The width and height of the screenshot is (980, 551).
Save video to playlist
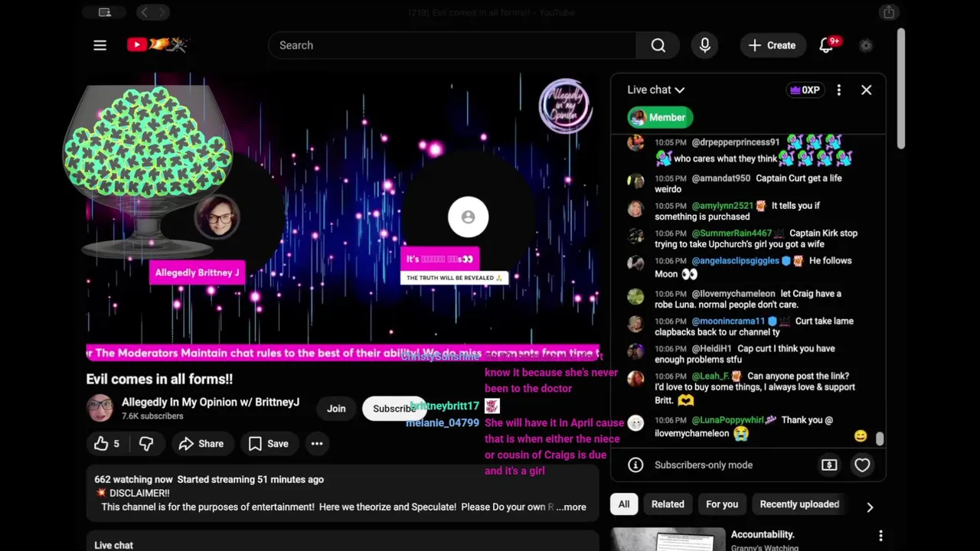click(269, 443)
